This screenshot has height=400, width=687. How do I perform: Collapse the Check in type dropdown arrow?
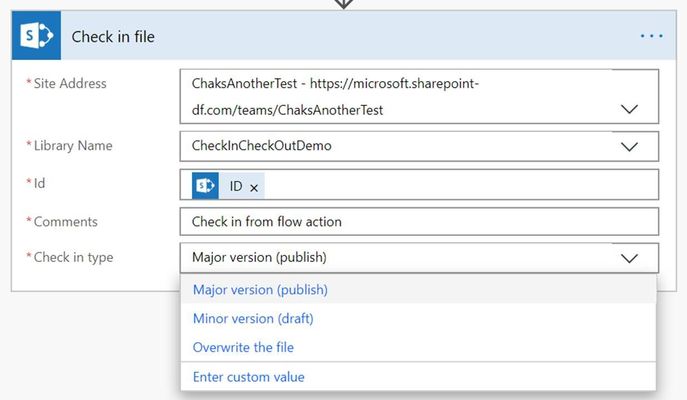629,258
